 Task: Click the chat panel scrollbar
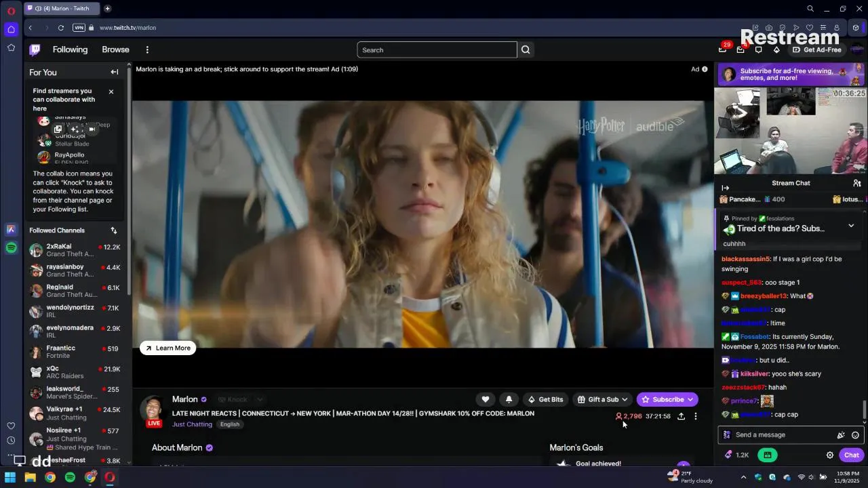[x=865, y=409]
